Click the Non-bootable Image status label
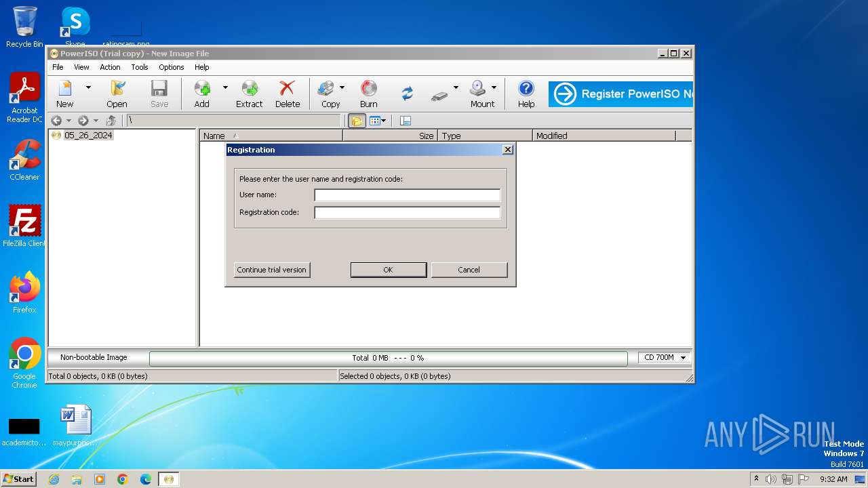The width and height of the screenshot is (868, 488). click(94, 357)
